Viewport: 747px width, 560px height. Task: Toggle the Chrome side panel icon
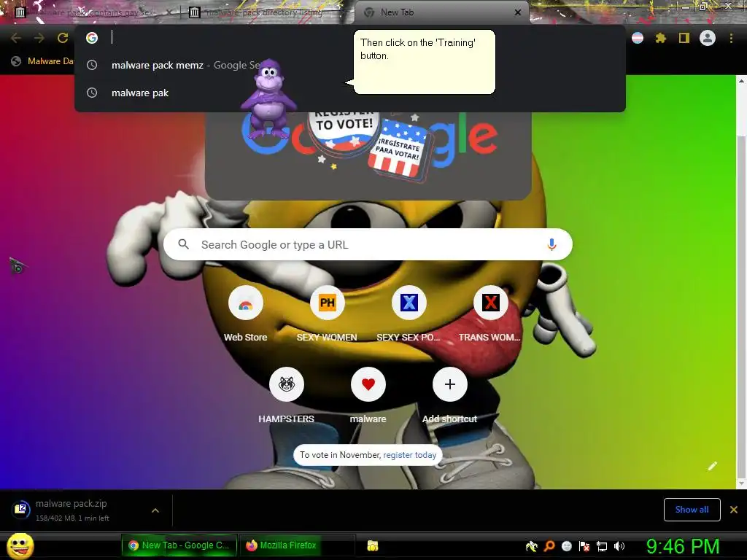pyautogui.click(x=684, y=38)
